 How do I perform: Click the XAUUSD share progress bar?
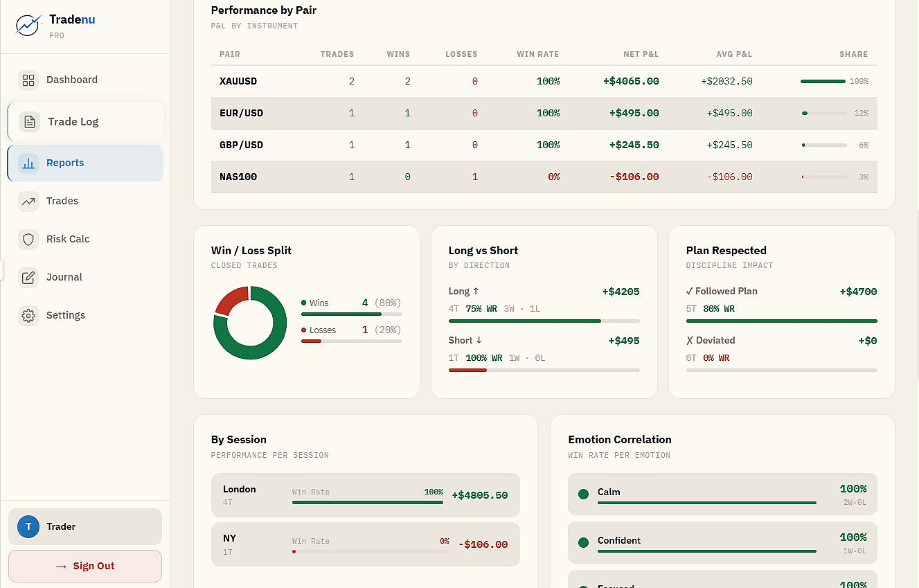pyautogui.click(x=823, y=82)
